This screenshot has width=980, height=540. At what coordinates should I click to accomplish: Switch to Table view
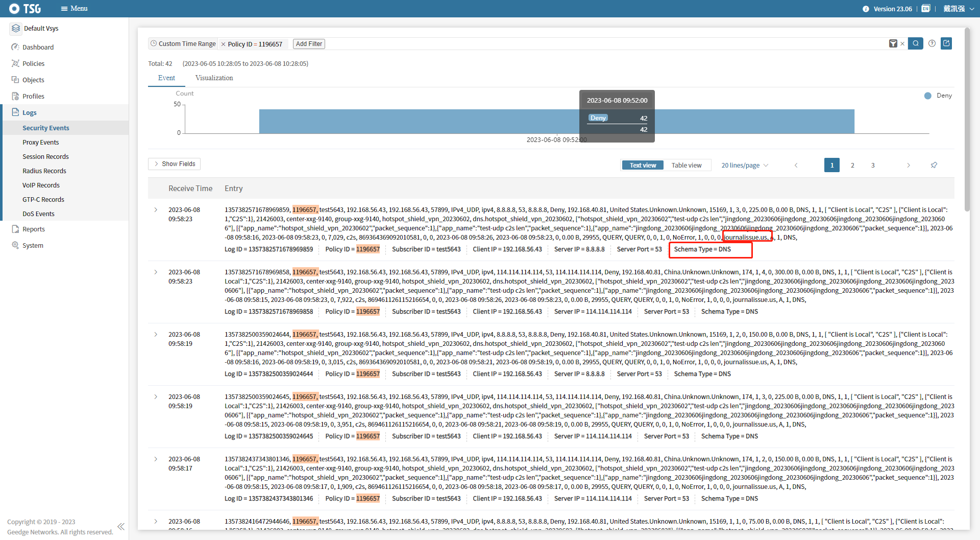click(x=686, y=165)
